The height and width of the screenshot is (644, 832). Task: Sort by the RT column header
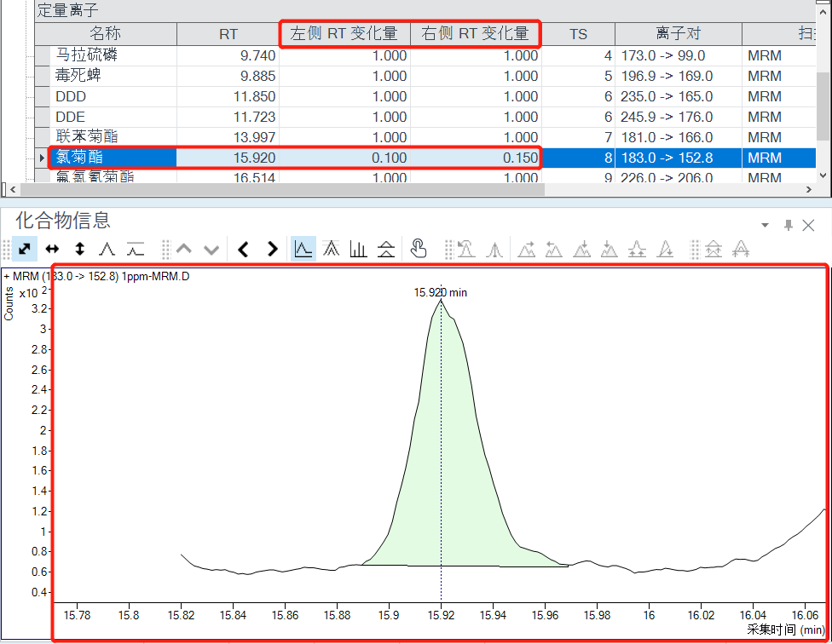228,34
